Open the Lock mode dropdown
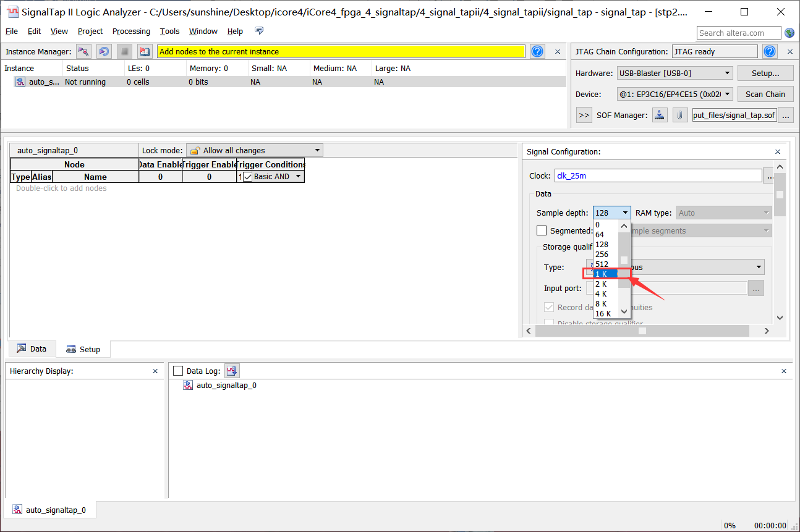Image resolution: width=800 pixels, height=532 pixels. 254,150
